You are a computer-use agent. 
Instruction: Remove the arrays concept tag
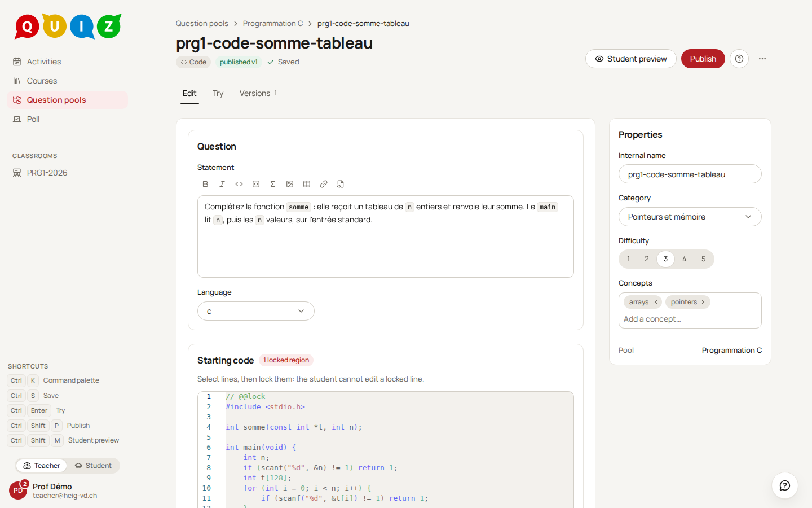click(x=655, y=302)
